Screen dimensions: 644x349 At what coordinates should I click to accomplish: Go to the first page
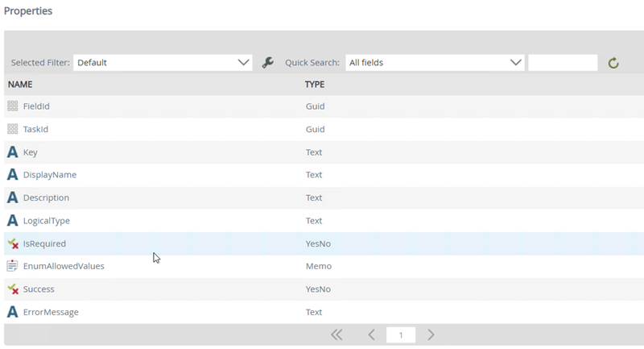coord(336,334)
